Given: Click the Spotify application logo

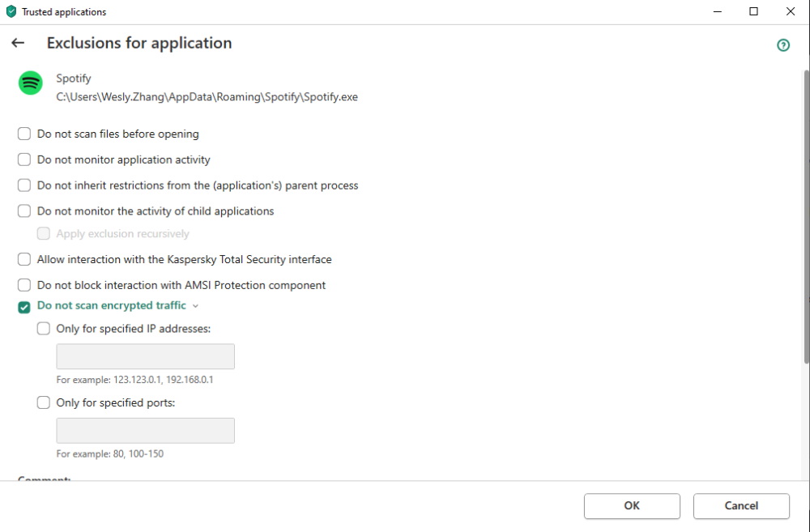Looking at the screenshot, I should [x=31, y=83].
